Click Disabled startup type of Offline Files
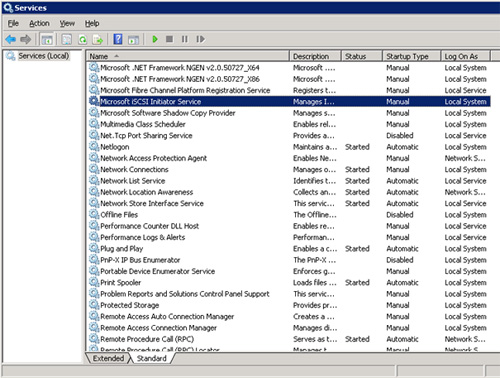This screenshot has height=378, width=500. (x=400, y=215)
